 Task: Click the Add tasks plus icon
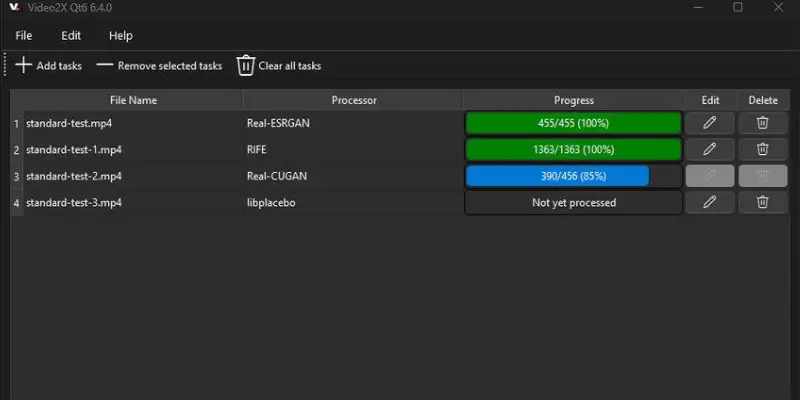[x=23, y=66]
